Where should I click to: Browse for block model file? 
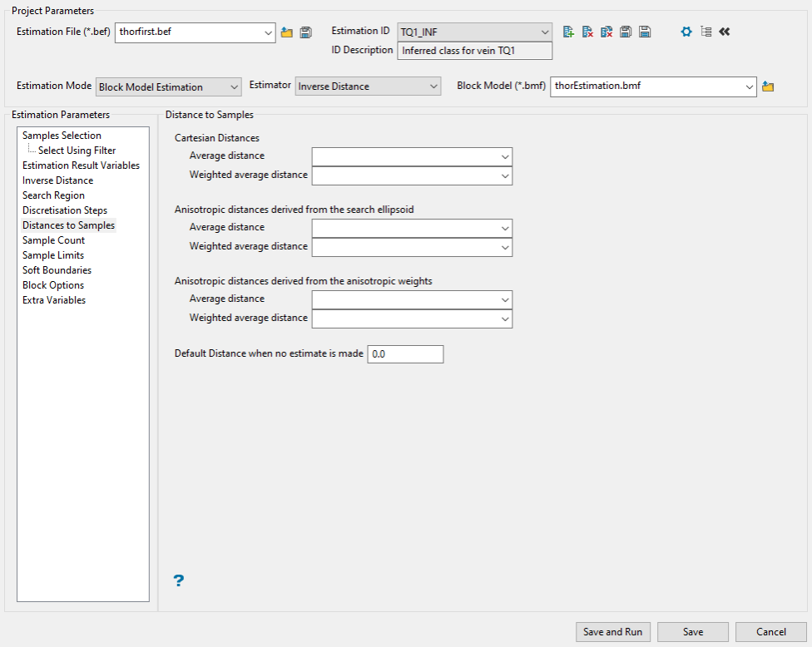point(768,86)
